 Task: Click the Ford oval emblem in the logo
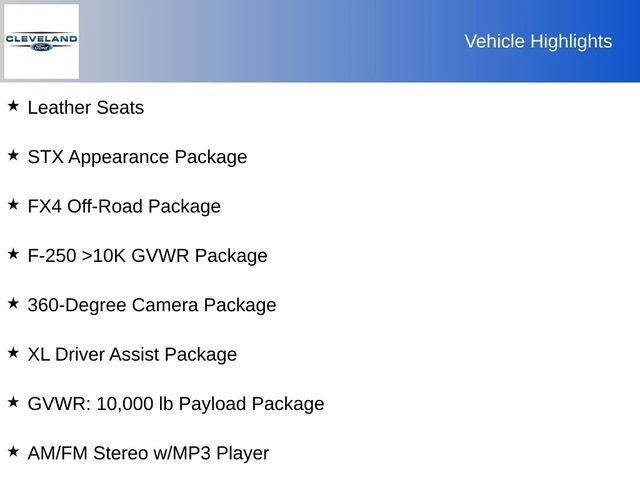coord(41,48)
